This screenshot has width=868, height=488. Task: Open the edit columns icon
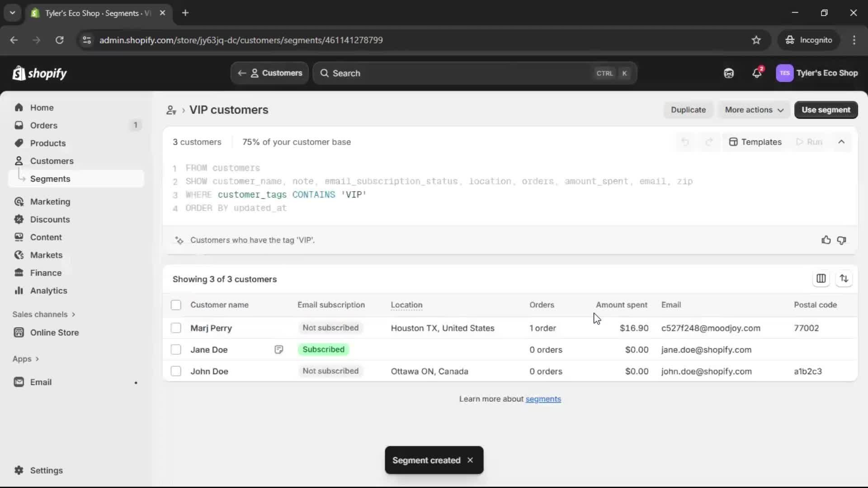click(x=821, y=279)
